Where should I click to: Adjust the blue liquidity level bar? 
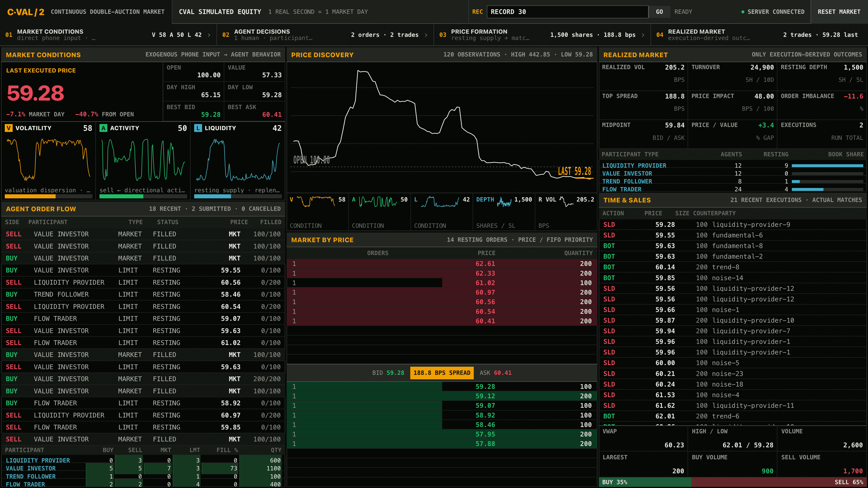[x=238, y=196]
